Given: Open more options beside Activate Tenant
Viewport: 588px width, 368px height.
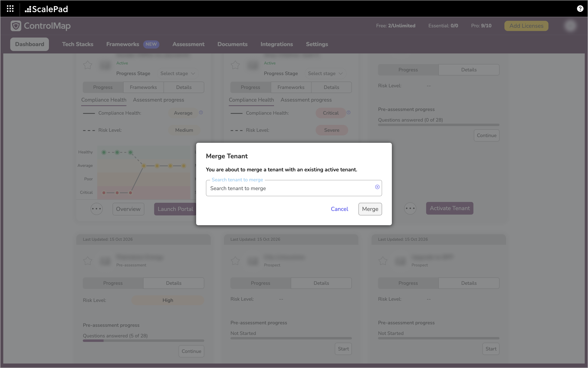Looking at the screenshot, I should [x=410, y=208].
